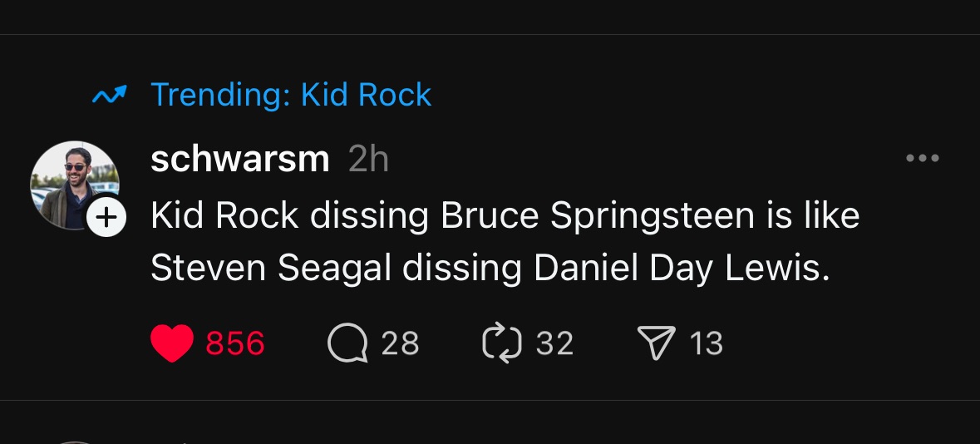This screenshot has height=444, width=980.
Task: Click the 13 shares count
Action: 707,343
